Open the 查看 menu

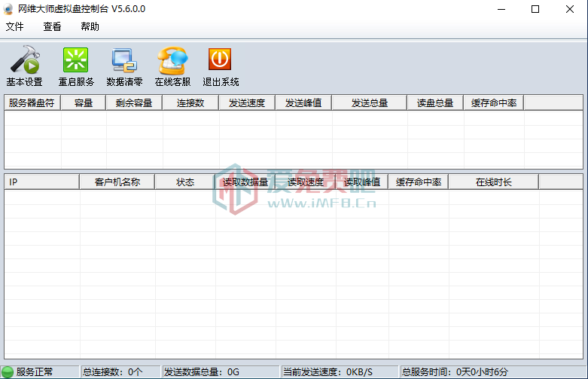pos(52,26)
